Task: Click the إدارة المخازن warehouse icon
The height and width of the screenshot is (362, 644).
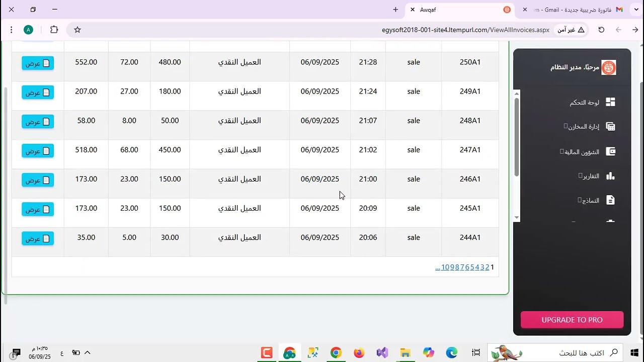Action: 610,127
